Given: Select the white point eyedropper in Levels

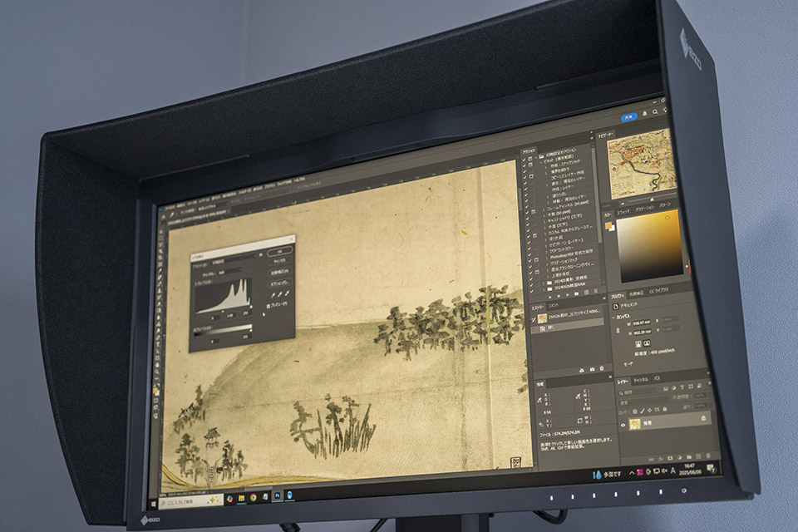Looking at the screenshot, I should (287, 293).
